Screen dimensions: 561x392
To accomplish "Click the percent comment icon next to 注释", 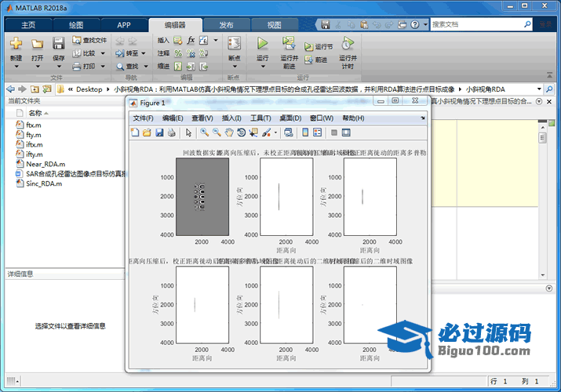I will click(178, 53).
